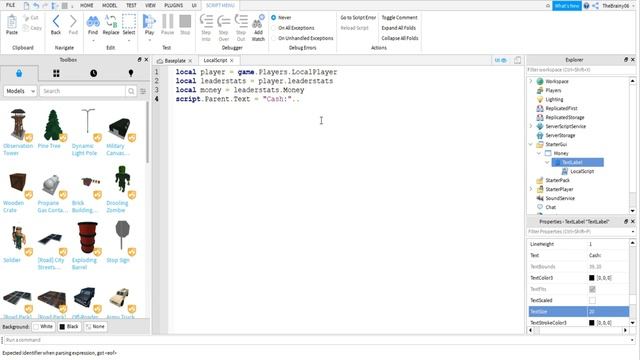This screenshot has width=640, height=360.
Task: Click the Paste icon in Clipboard
Action: click(x=12, y=22)
